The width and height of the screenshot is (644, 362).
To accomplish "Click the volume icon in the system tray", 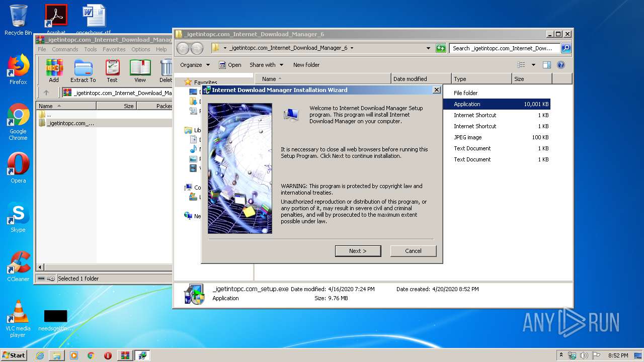I will point(584,355).
